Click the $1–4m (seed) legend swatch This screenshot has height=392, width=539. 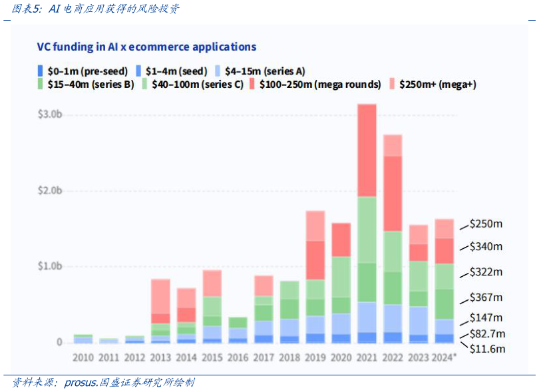138,71
